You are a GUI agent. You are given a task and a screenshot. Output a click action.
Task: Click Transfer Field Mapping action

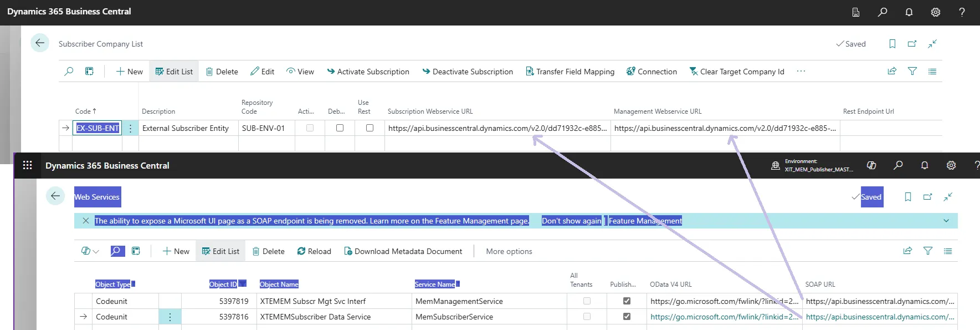pos(569,72)
